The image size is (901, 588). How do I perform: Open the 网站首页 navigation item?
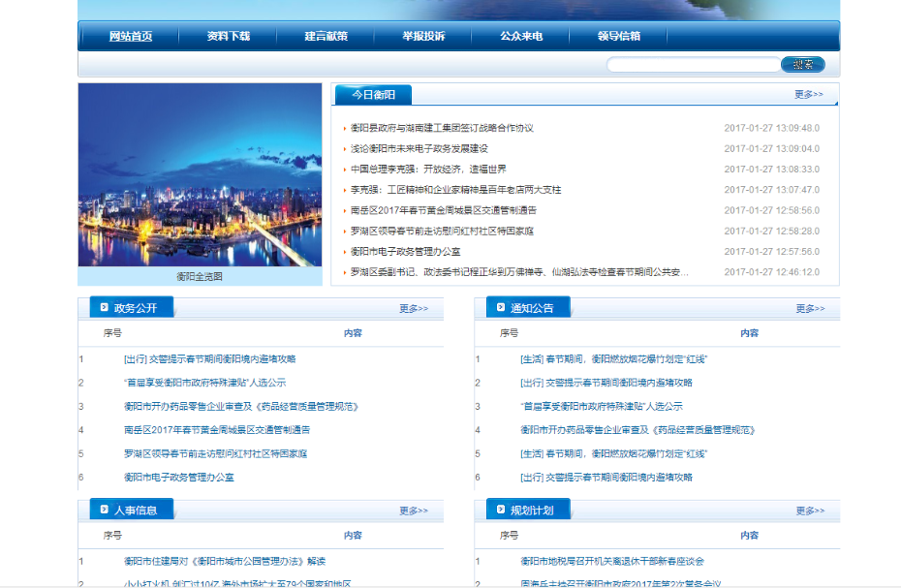coord(131,36)
